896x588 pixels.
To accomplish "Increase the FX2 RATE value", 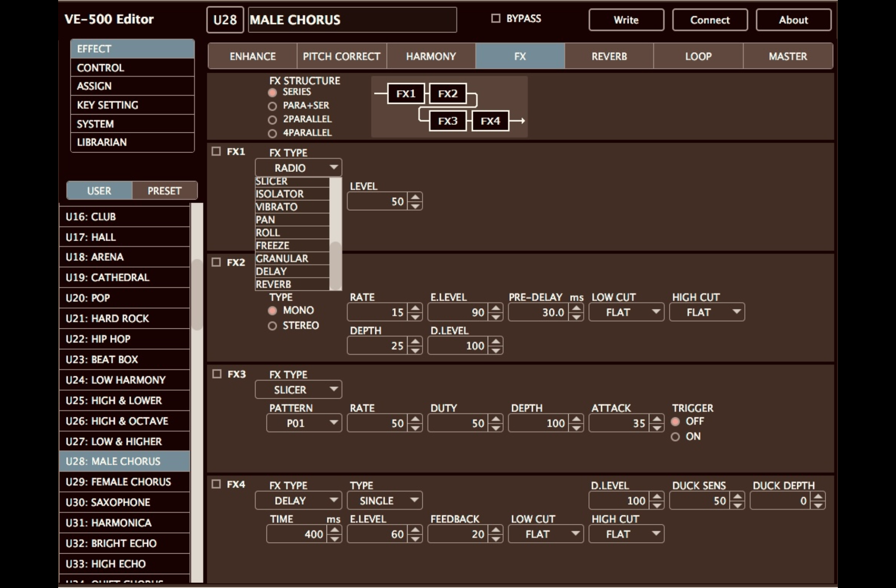I will [x=415, y=308].
